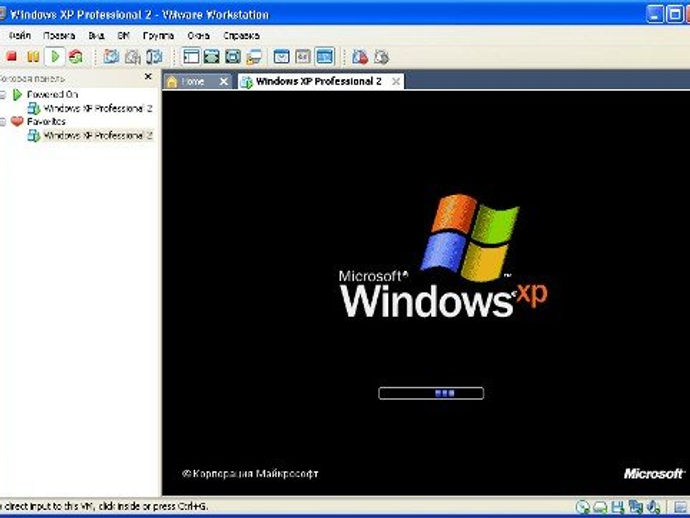Close the sidebar panel with its X
This screenshot has width=690, height=518.
148,77
